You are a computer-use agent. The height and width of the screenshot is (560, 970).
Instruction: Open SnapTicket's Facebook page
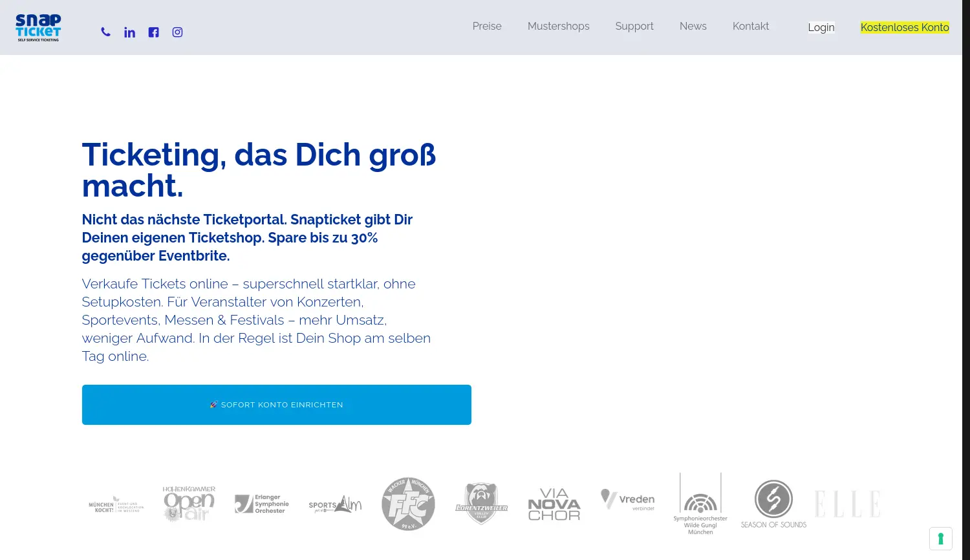(153, 32)
